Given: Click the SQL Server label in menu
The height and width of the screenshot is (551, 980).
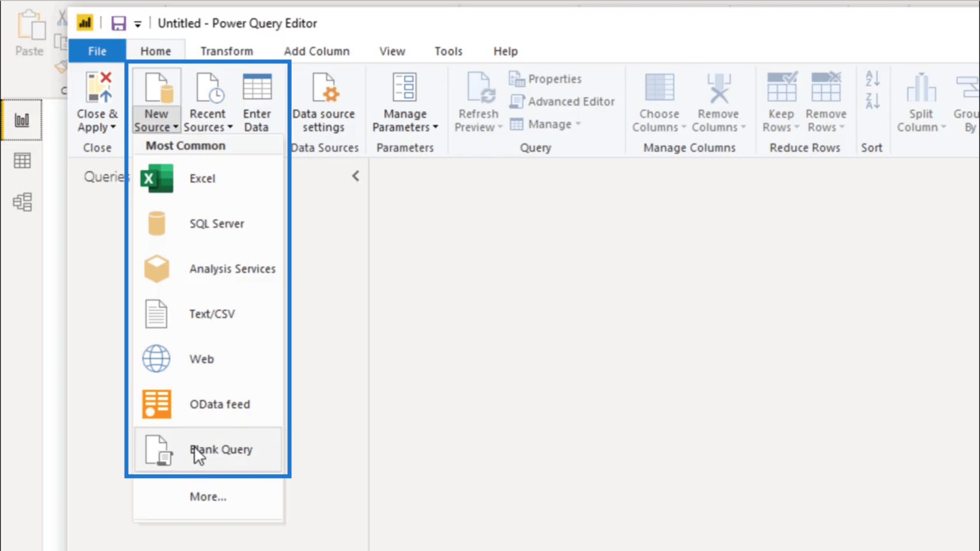Looking at the screenshot, I should 216,224.
